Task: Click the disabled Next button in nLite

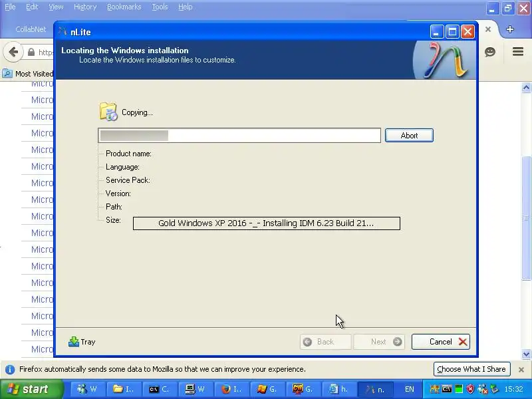Action: 379,342
